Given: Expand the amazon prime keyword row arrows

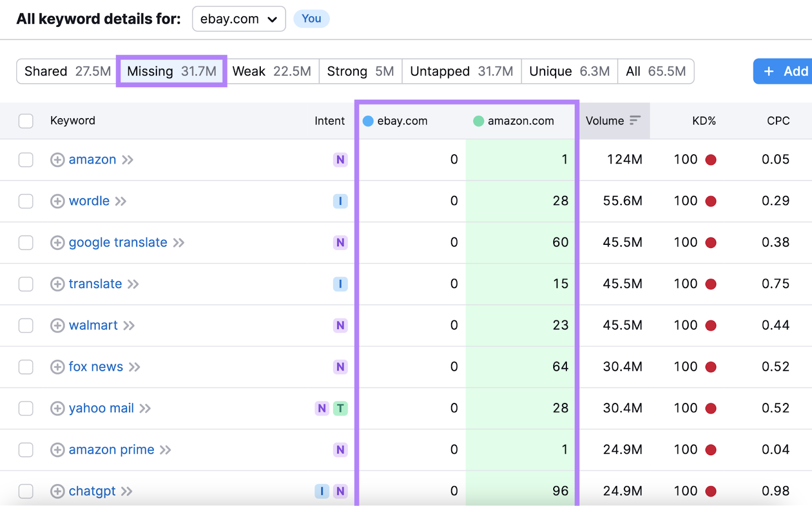Looking at the screenshot, I should (x=165, y=449).
